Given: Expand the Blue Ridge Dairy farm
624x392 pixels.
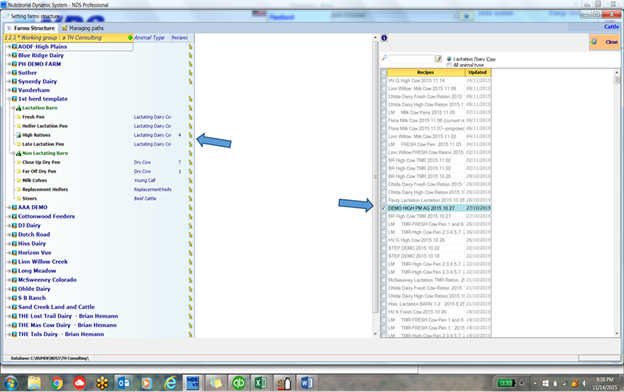Looking at the screenshot, I should click(9, 55).
